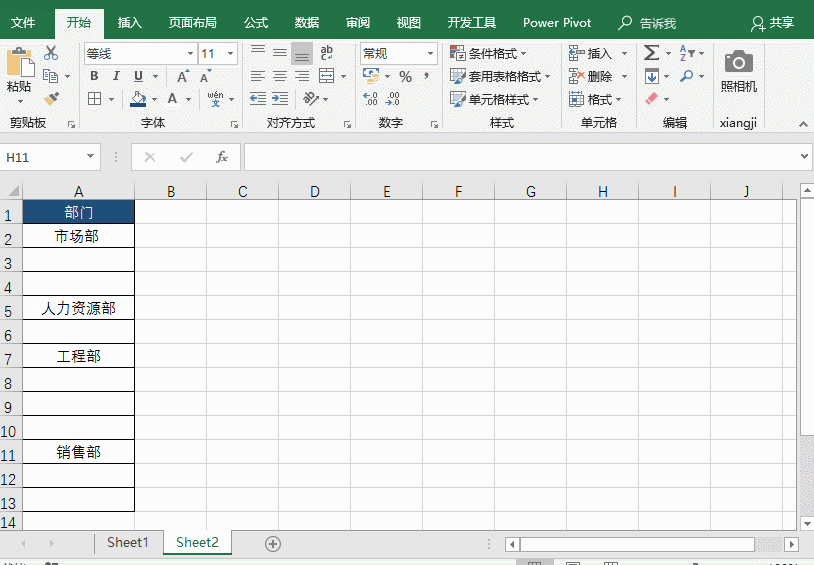Center text horizontally
Image resolution: width=814 pixels, height=565 pixels.
(280, 76)
